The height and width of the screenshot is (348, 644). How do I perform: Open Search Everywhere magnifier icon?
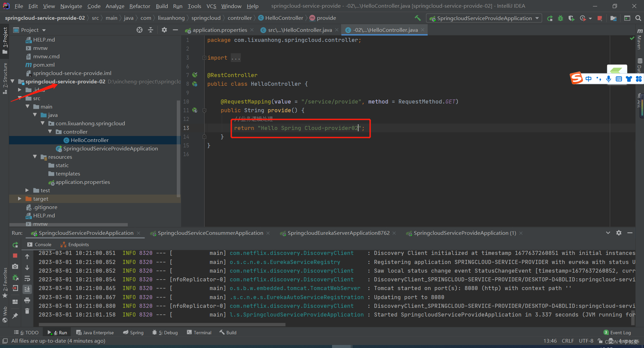638,18
